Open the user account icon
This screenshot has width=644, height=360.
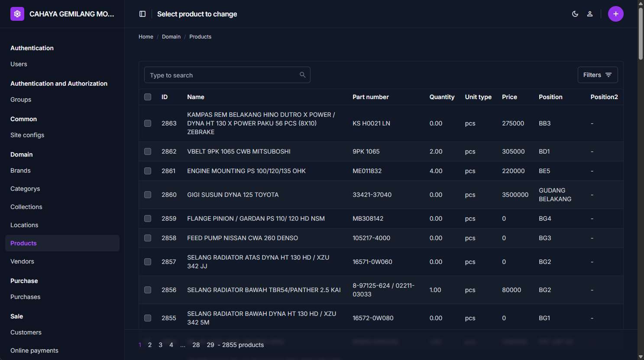pos(590,14)
